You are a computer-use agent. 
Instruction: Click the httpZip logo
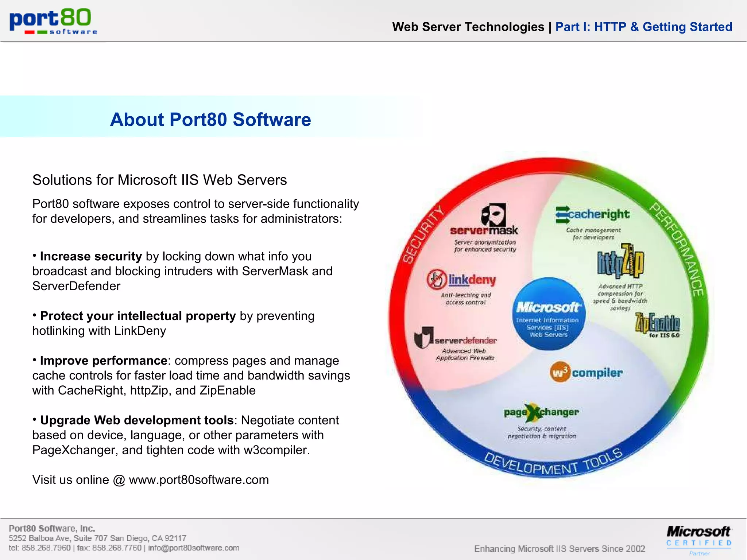point(620,261)
